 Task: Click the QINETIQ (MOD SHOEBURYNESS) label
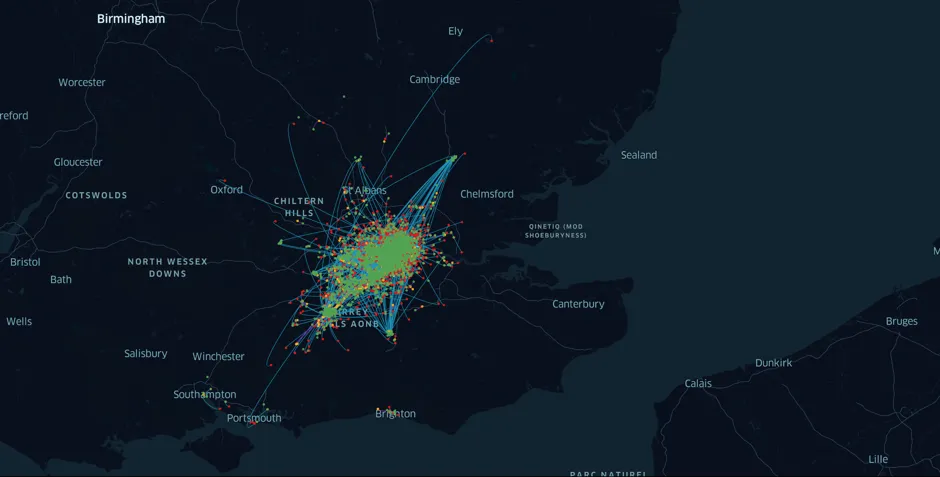coord(556,231)
